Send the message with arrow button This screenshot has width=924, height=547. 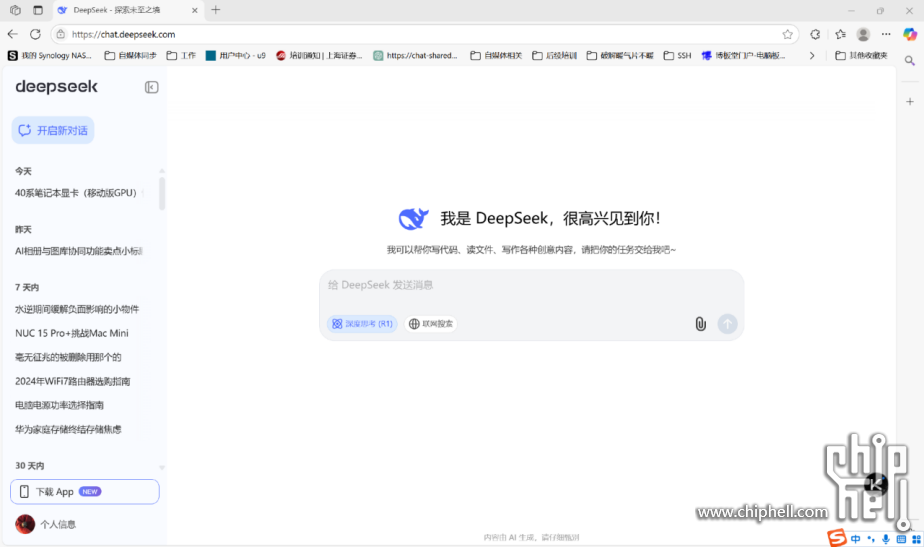tap(727, 324)
